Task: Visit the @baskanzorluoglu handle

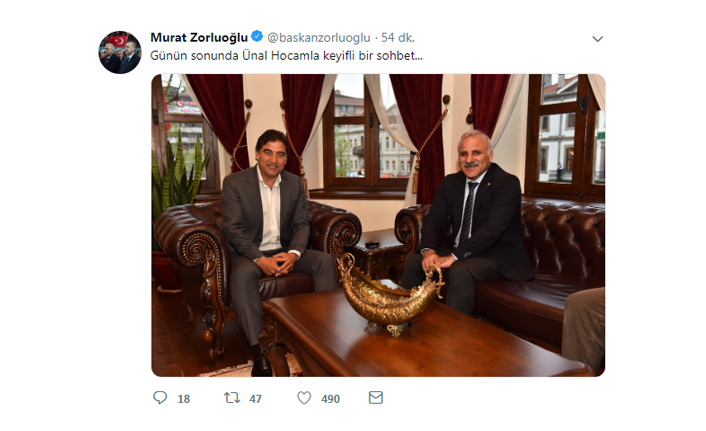Action: pyautogui.click(x=319, y=38)
